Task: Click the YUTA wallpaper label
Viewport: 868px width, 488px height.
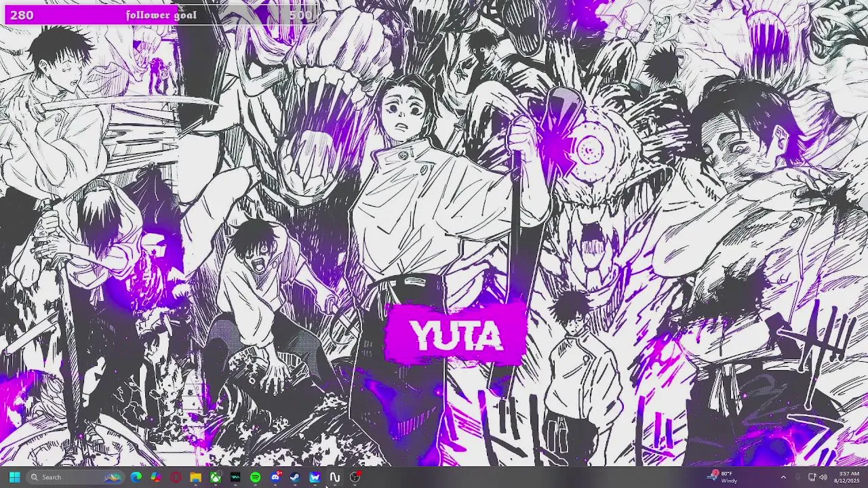Action: click(456, 335)
